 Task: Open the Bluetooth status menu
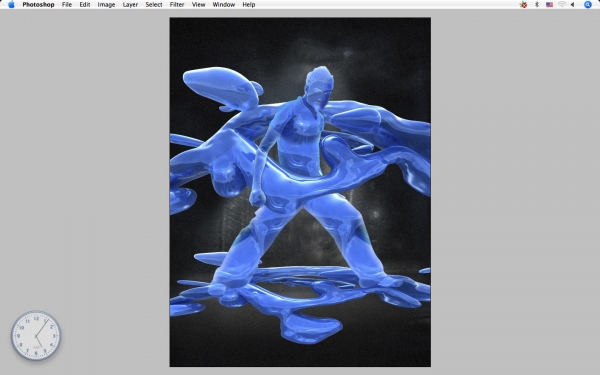[536, 5]
